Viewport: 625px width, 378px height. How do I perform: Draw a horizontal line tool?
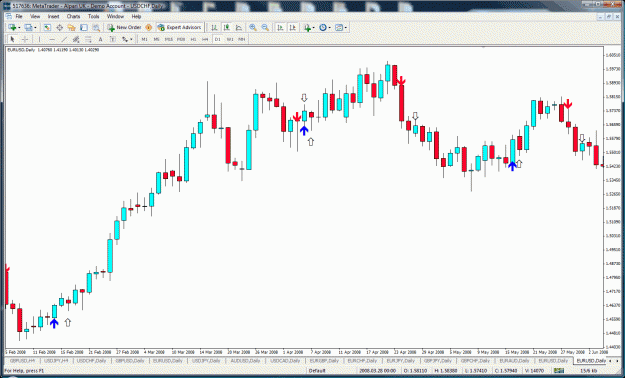tap(52, 39)
